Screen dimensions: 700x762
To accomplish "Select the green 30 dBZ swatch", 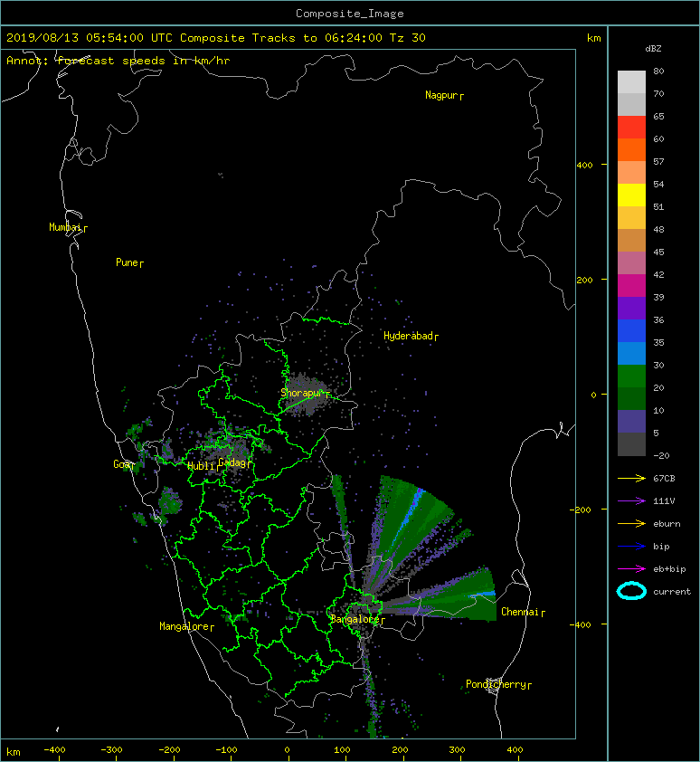I will click(631, 376).
